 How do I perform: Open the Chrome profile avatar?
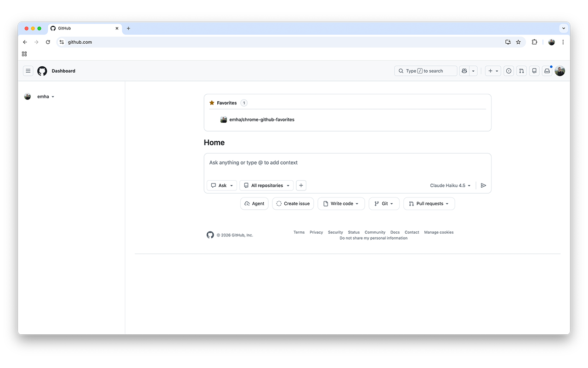(x=552, y=42)
